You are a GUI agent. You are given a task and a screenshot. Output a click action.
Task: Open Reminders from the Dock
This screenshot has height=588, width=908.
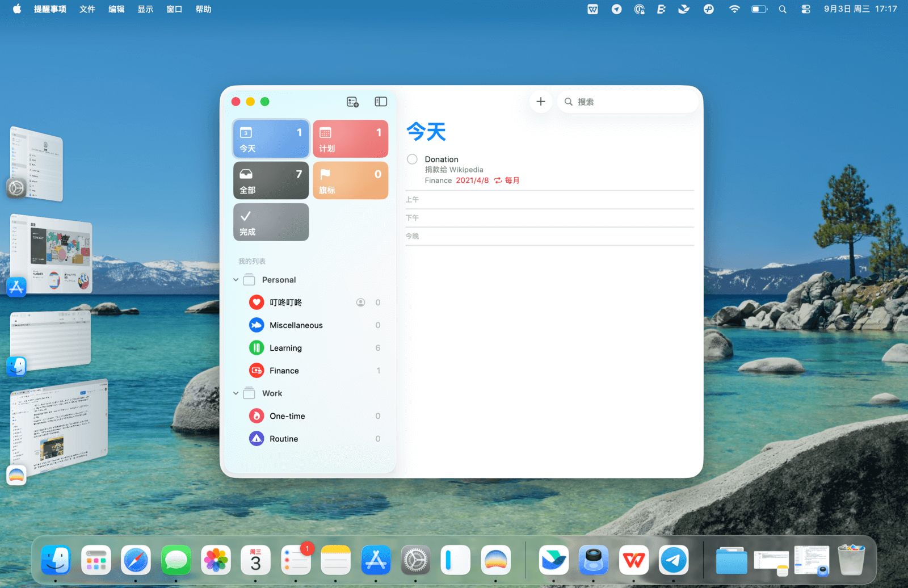click(x=296, y=560)
